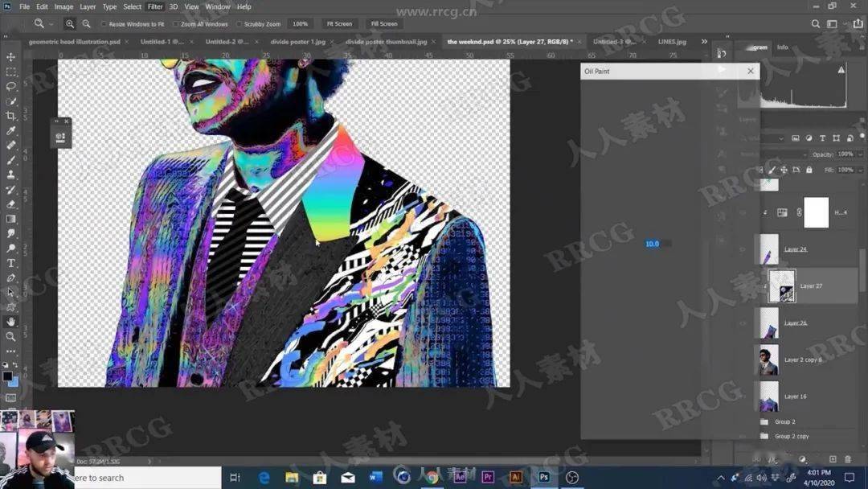Select the Zoom tool in toolbar
Image resolution: width=868 pixels, height=489 pixels.
[x=10, y=337]
